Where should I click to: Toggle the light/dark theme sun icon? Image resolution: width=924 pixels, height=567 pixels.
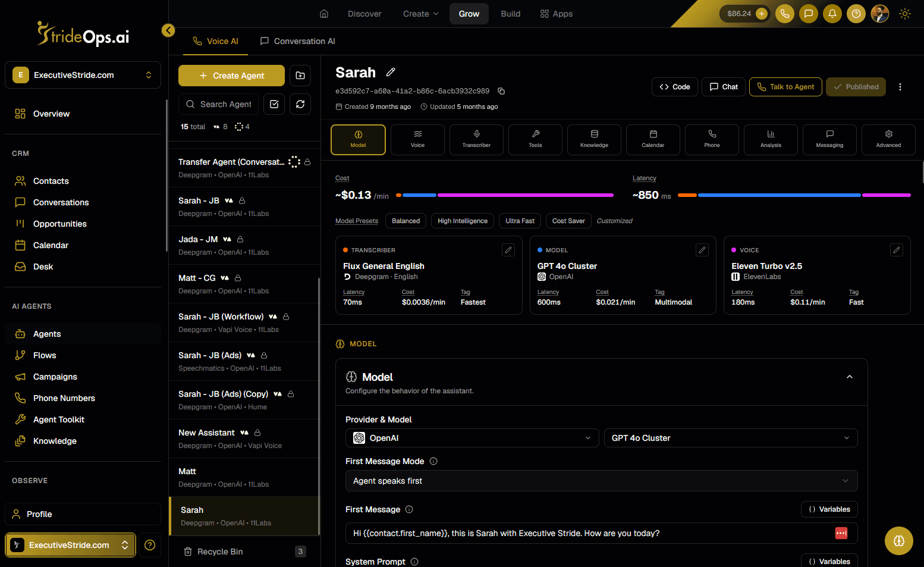coord(905,14)
